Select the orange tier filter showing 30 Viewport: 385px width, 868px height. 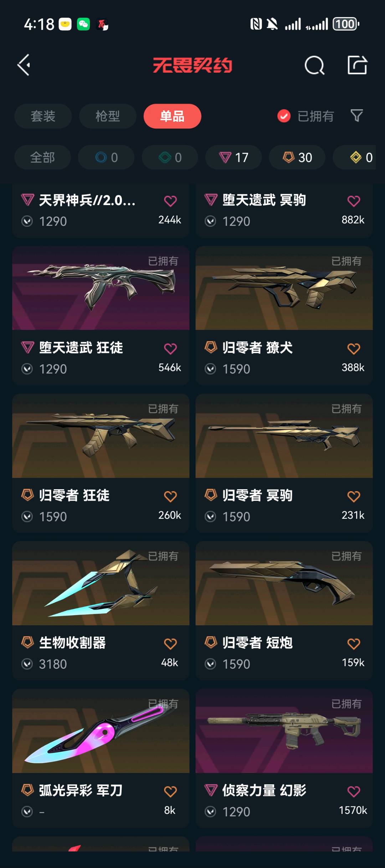coord(297,157)
